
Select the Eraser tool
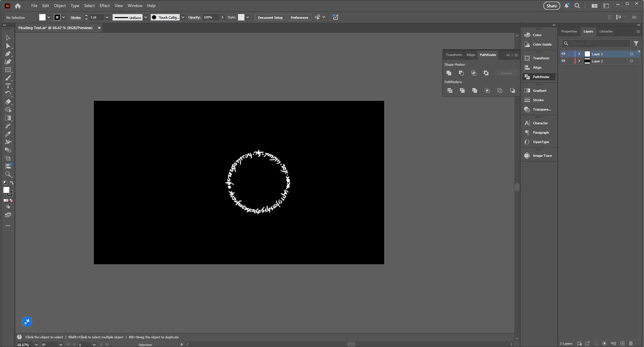tap(8, 102)
